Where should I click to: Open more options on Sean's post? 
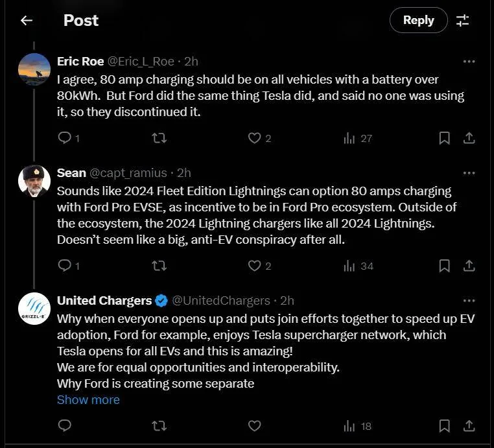(x=469, y=173)
